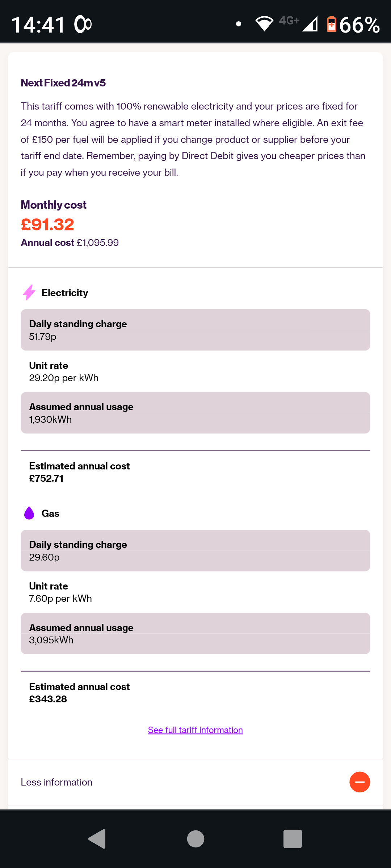Screen dimensions: 391x868
Task: Tap the gas Assumed annual usage row
Action: (x=195, y=633)
